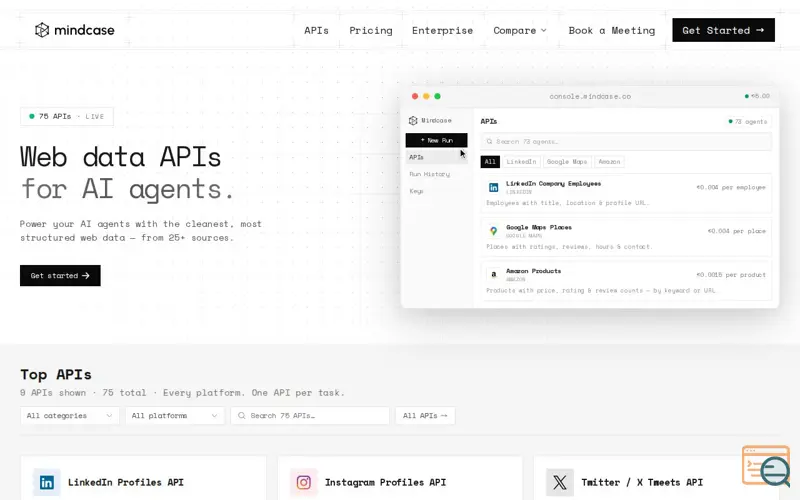The width and height of the screenshot is (800, 500).
Task: Expand the Compare dropdown menu
Action: click(520, 31)
